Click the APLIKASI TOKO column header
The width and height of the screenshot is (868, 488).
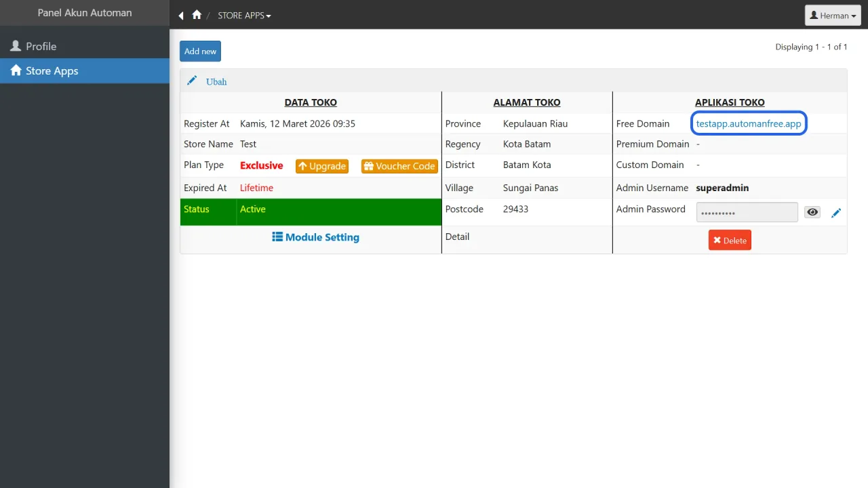pyautogui.click(x=730, y=102)
